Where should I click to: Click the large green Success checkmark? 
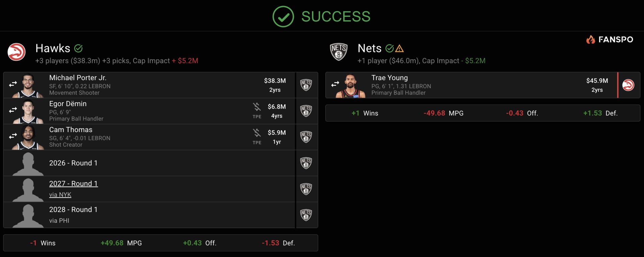coord(283,16)
